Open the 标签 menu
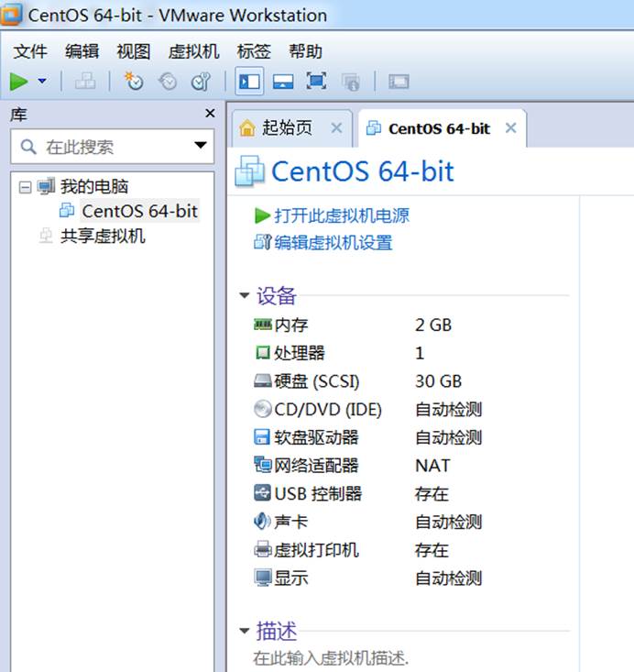 254,51
